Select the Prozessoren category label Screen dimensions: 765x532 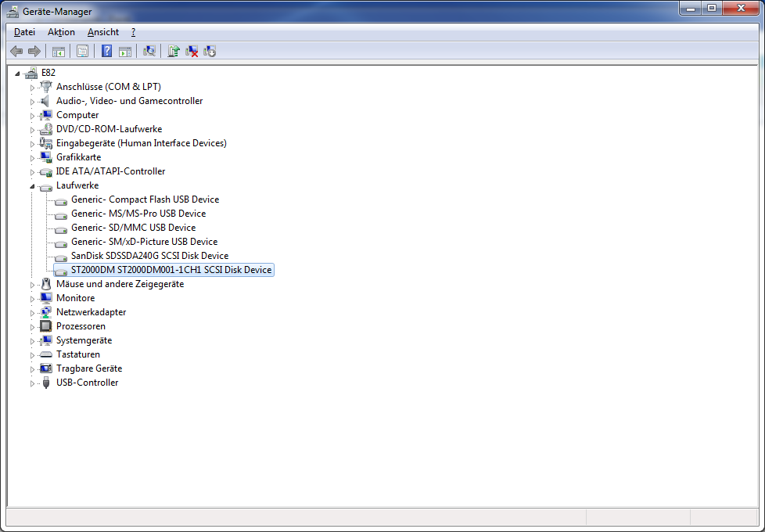tap(81, 326)
